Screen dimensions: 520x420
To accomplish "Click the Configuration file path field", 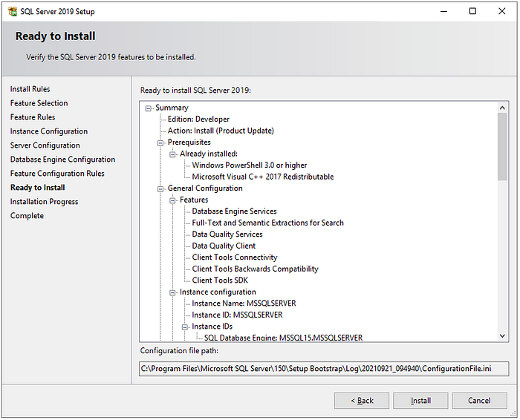I will click(x=324, y=369).
